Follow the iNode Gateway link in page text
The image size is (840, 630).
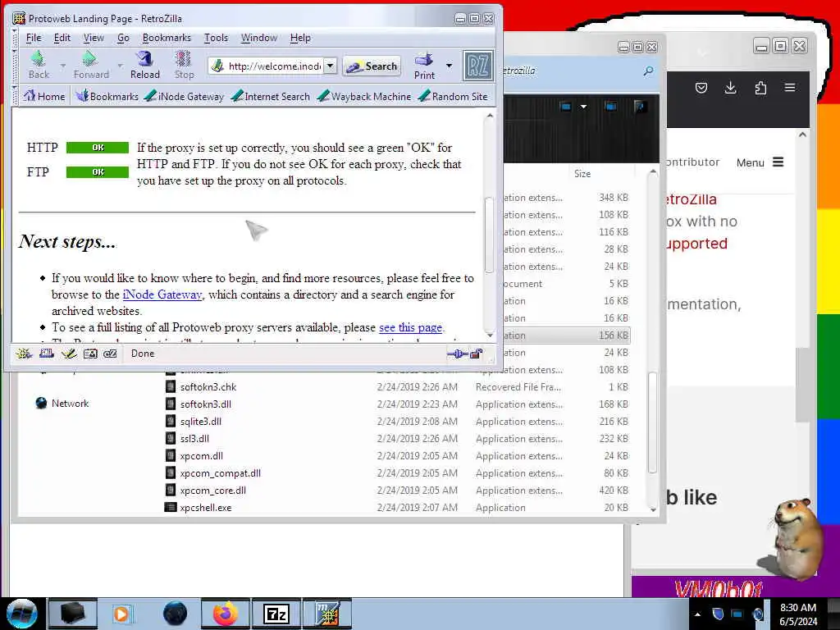click(162, 294)
